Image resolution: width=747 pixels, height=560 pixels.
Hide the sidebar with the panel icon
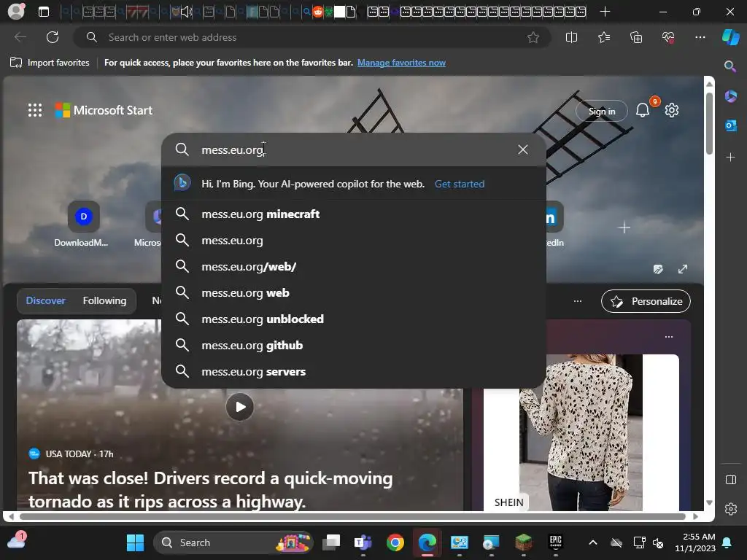(x=731, y=480)
